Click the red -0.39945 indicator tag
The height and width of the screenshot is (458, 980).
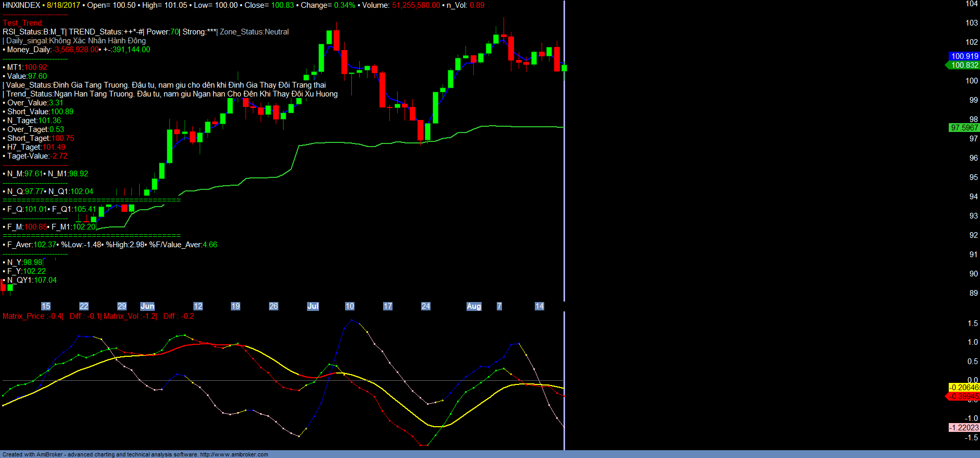point(964,396)
